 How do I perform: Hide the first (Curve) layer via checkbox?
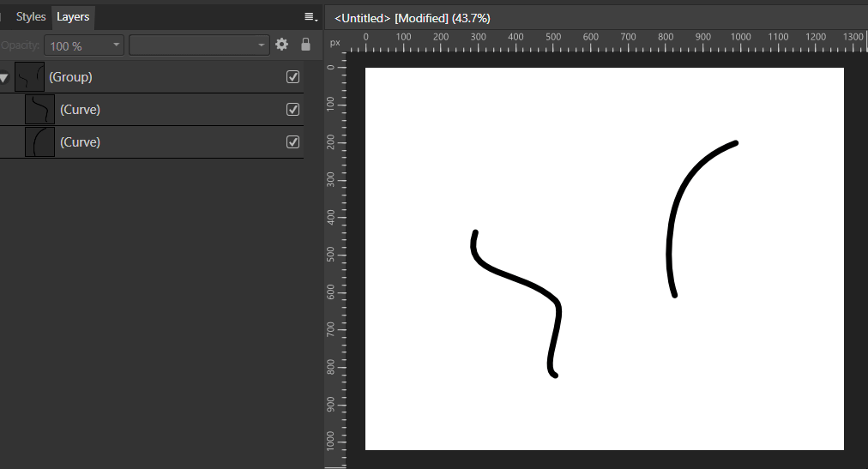pyautogui.click(x=292, y=110)
